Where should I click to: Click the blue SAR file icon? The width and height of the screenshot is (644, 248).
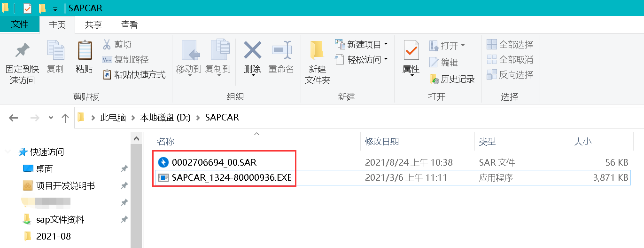[163, 162]
